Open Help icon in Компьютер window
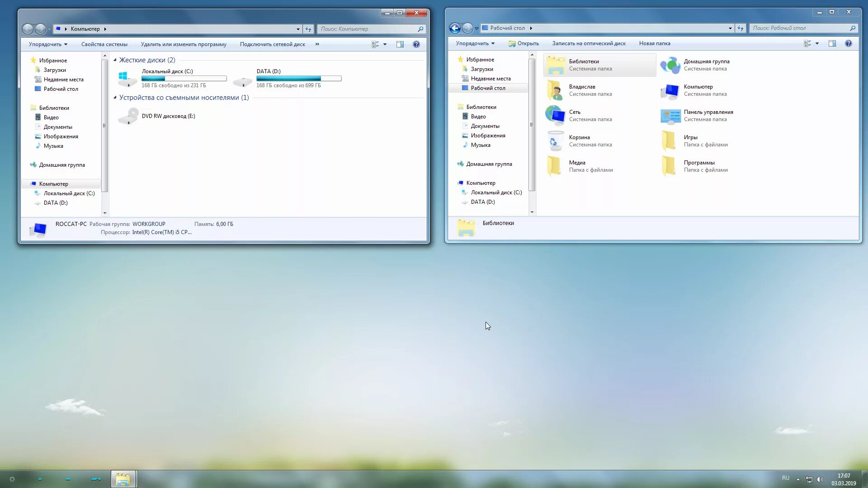 coord(416,44)
